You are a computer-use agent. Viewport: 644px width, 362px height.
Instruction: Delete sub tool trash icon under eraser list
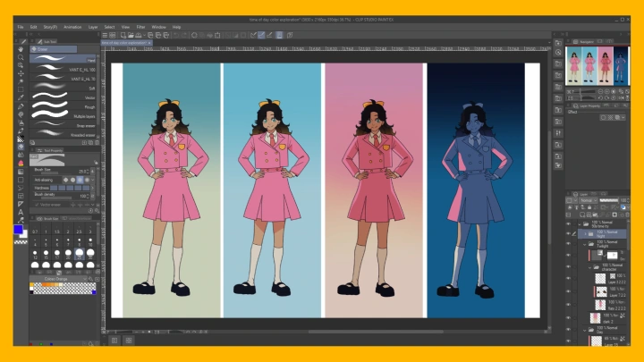pos(97,143)
